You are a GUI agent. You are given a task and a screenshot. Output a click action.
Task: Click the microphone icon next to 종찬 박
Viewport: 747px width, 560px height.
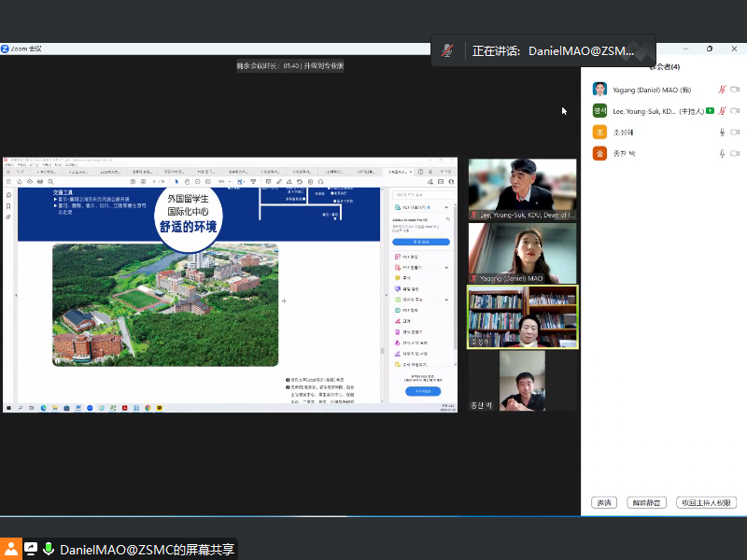tap(722, 153)
